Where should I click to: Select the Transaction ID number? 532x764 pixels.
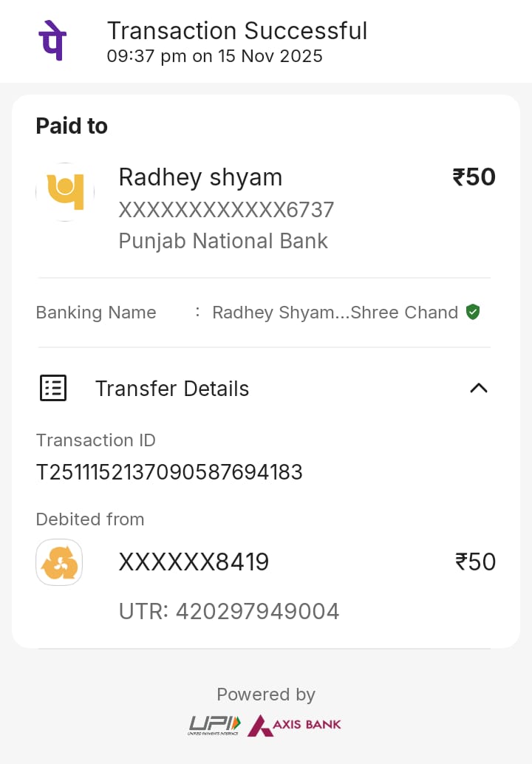point(169,472)
